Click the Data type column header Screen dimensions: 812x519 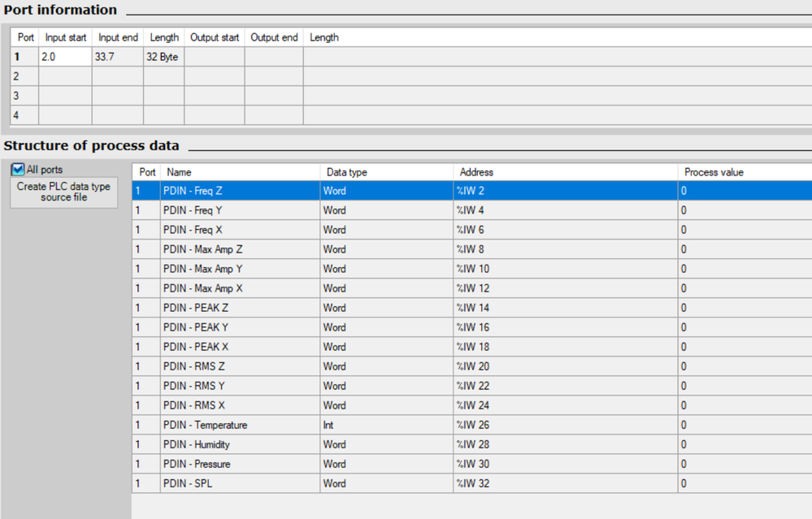point(387,172)
